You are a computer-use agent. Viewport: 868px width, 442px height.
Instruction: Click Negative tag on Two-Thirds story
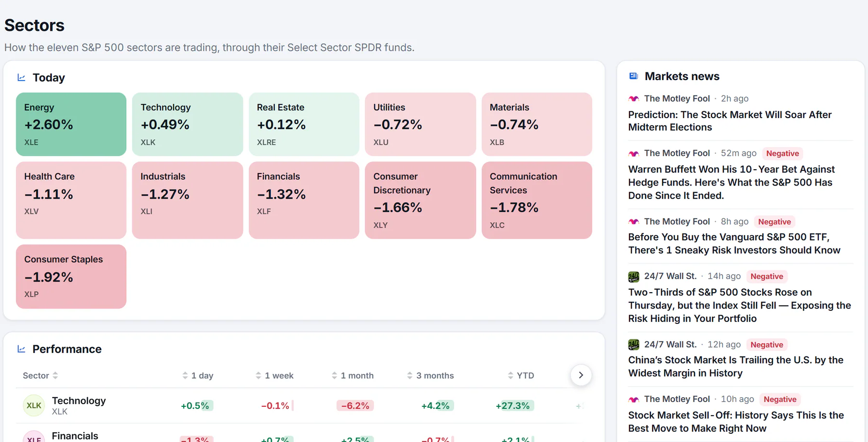(x=767, y=277)
